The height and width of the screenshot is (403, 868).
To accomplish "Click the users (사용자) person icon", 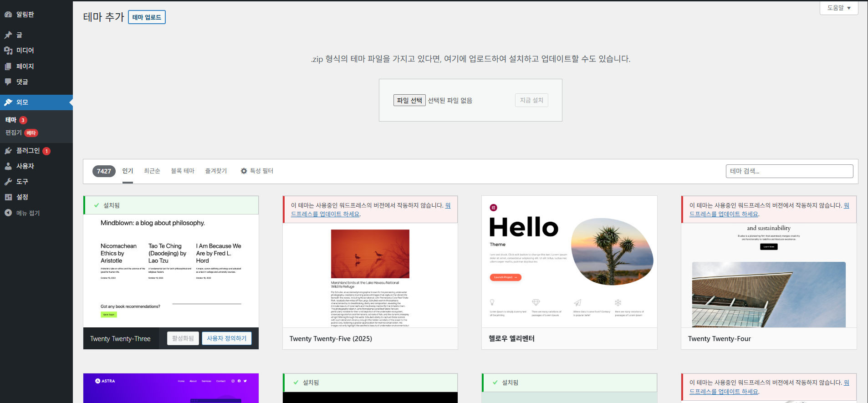I will tap(8, 166).
